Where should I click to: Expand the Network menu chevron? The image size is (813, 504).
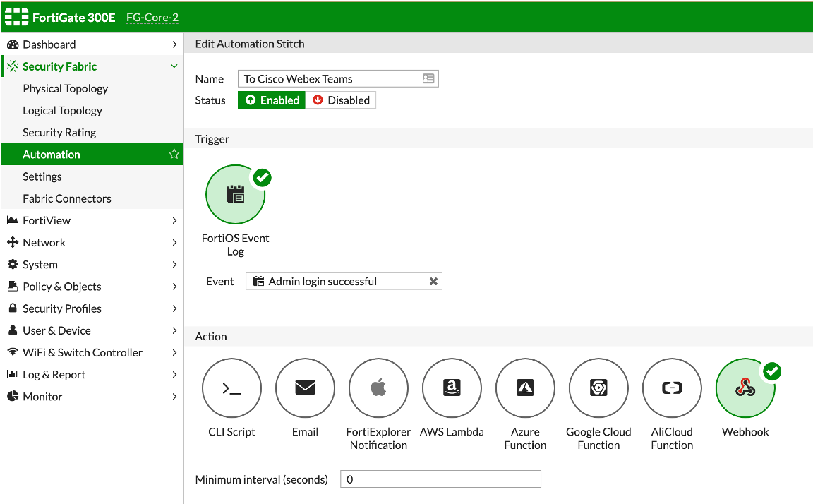174,242
